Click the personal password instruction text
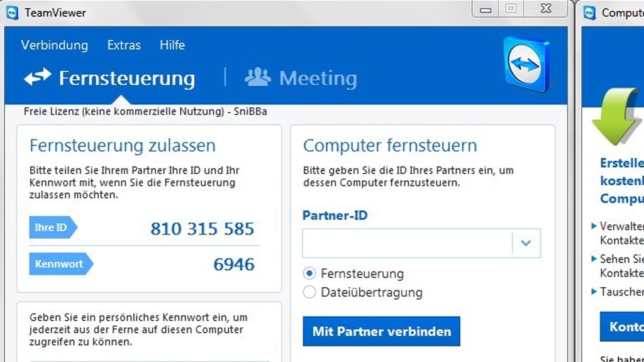 (138, 329)
